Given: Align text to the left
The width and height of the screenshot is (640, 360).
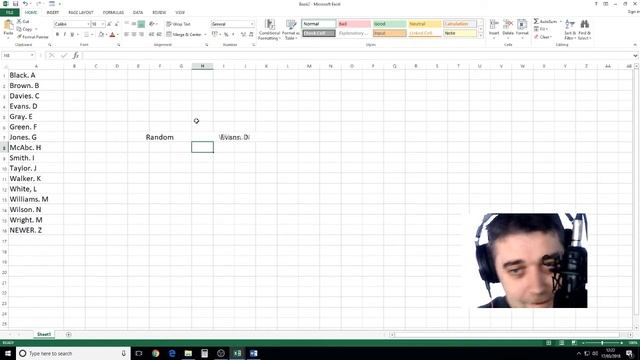Looking at the screenshot, I should (127, 35).
